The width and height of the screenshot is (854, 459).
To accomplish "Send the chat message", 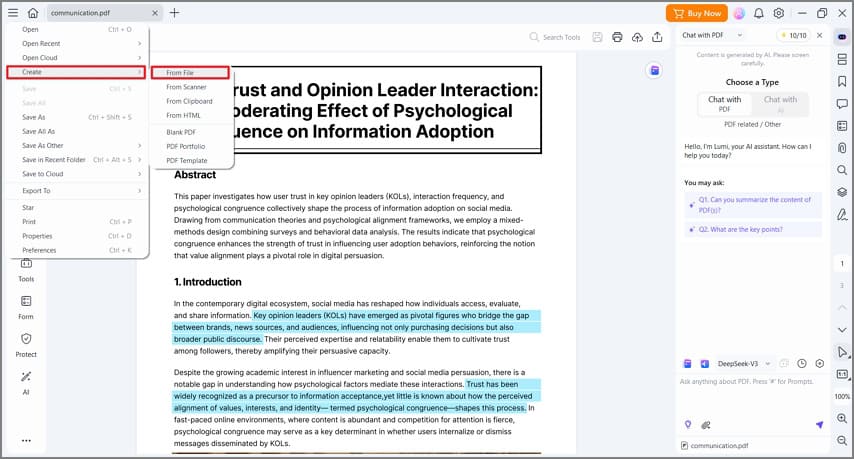I will [819, 425].
